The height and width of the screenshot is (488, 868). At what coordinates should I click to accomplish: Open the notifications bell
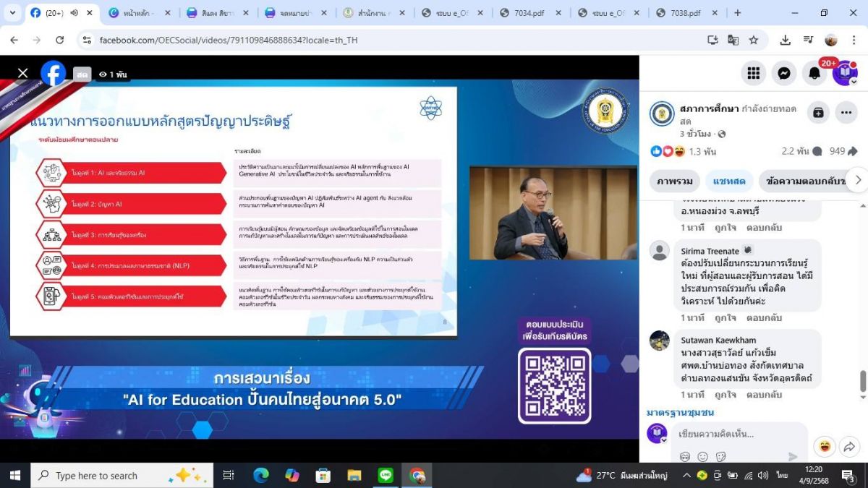(x=814, y=73)
